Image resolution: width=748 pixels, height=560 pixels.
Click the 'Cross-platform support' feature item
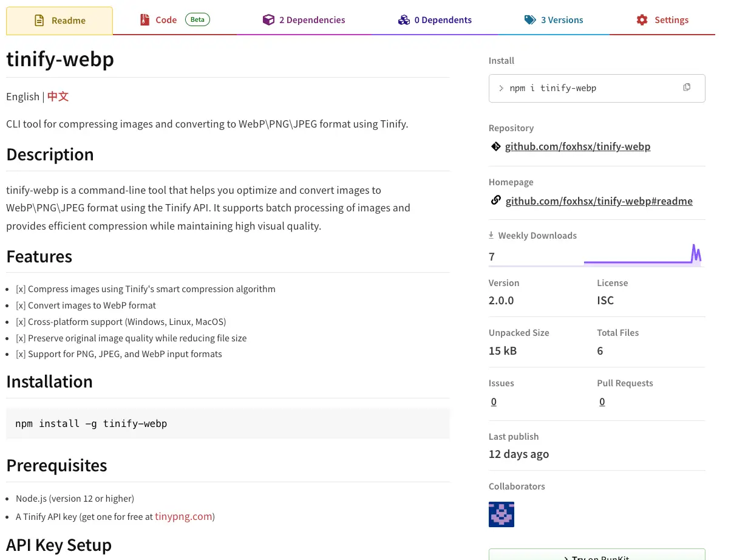(x=121, y=322)
